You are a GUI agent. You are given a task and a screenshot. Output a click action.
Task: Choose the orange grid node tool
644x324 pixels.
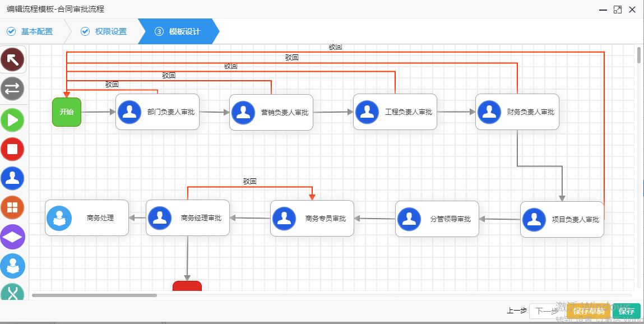tap(13, 207)
